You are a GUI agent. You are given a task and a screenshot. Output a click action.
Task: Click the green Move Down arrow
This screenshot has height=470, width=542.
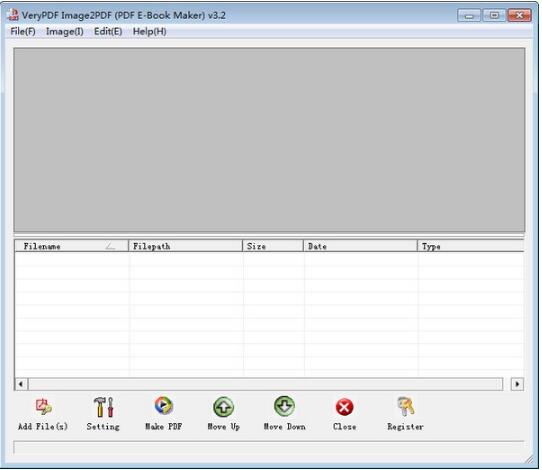284,406
